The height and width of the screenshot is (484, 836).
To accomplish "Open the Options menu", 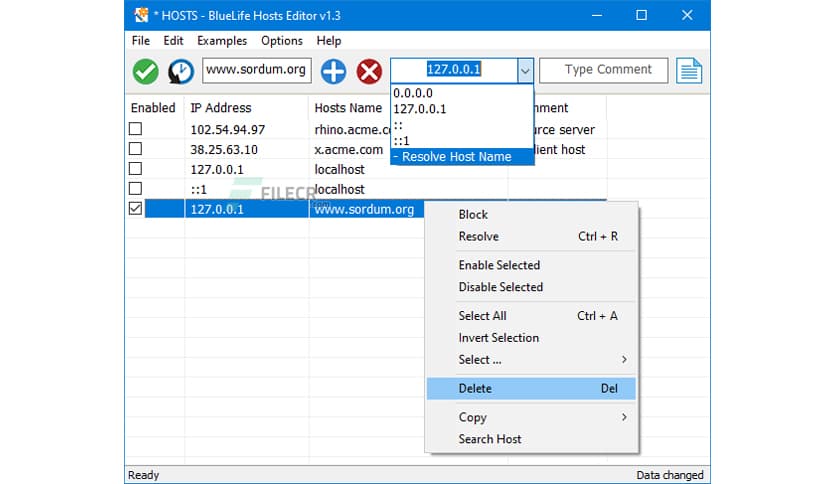I will click(x=282, y=41).
